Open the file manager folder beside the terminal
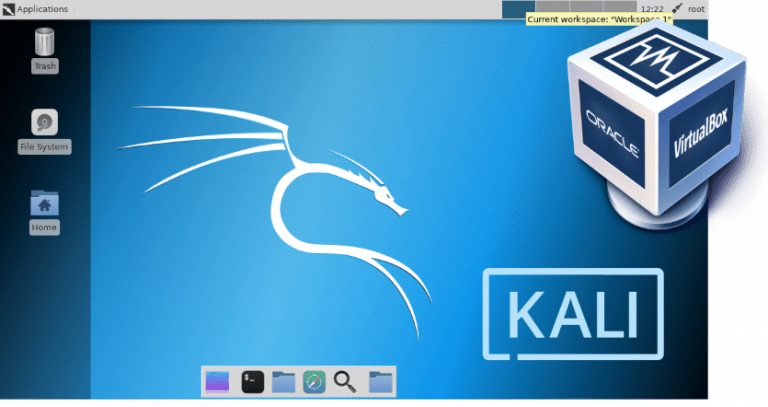 point(284,382)
